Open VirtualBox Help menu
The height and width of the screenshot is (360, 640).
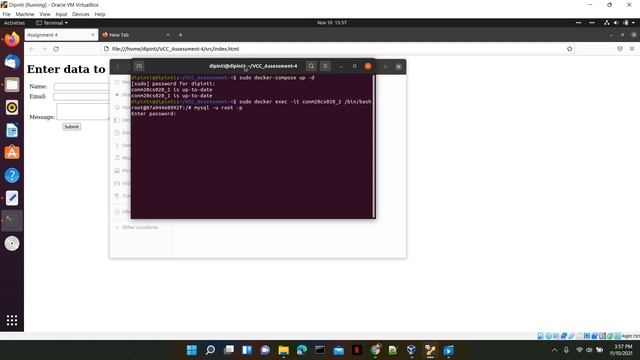(x=100, y=14)
